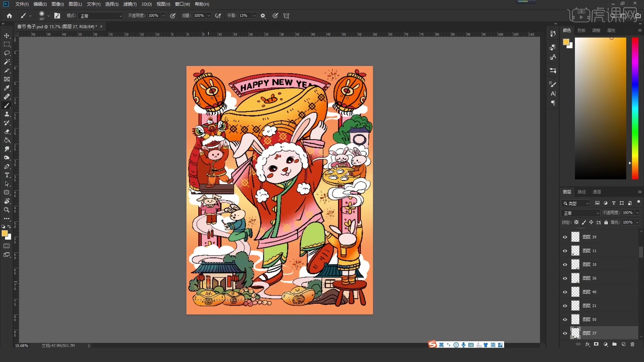Add layer mask icon
This screenshot has height=362, width=644.
coord(596,344)
